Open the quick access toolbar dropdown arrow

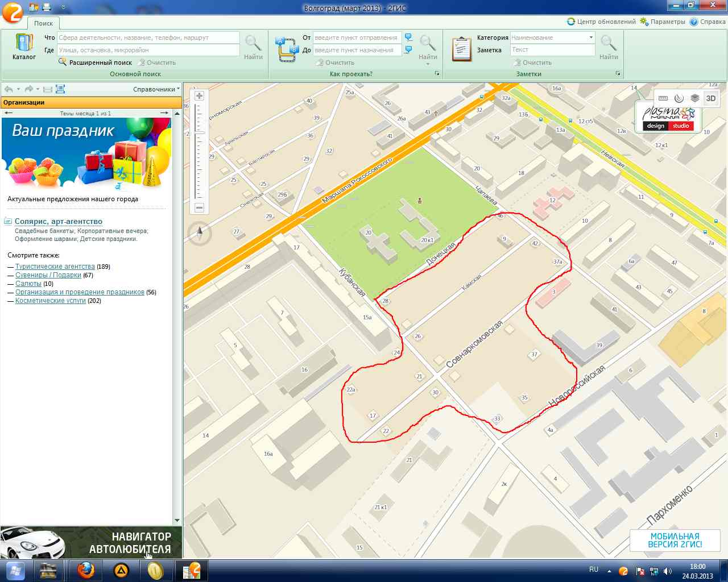pyautogui.click(x=63, y=7)
